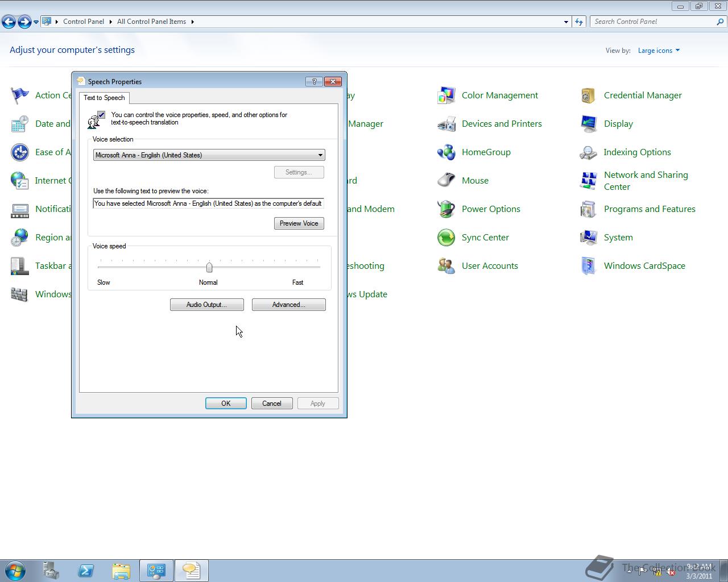The height and width of the screenshot is (582, 728).
Task: Cancel the Speech Properties dialog
Action: 272,404
